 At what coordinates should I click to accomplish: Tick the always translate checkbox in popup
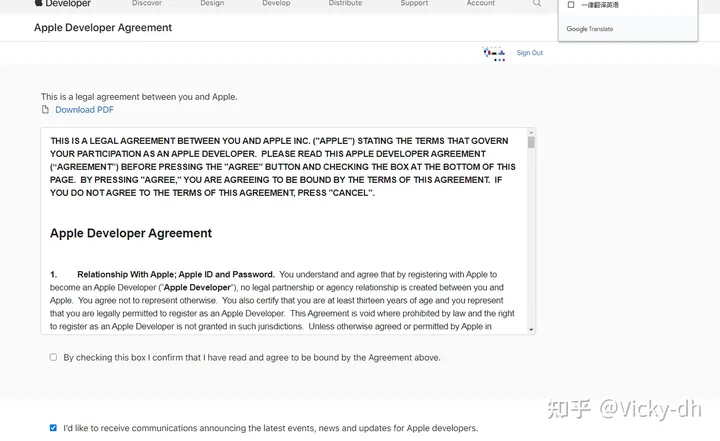571,5
